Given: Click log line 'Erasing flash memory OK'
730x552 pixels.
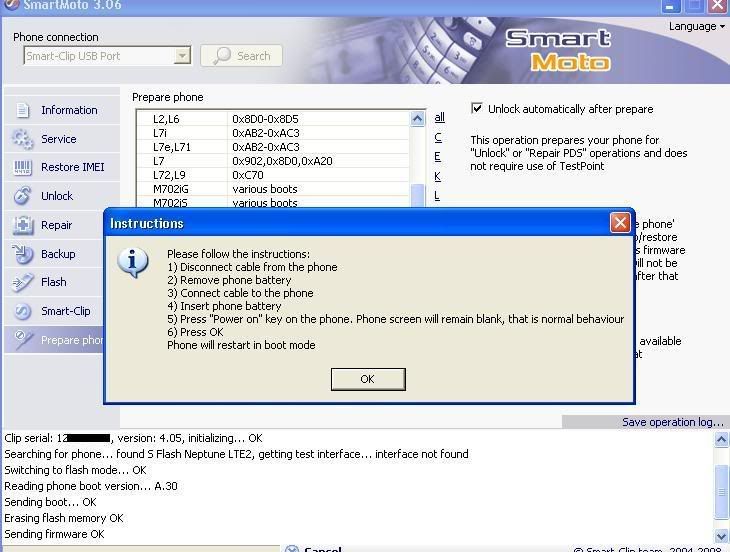Looking at the screenshot, I should pyautogui.click(x=64, y=518).
